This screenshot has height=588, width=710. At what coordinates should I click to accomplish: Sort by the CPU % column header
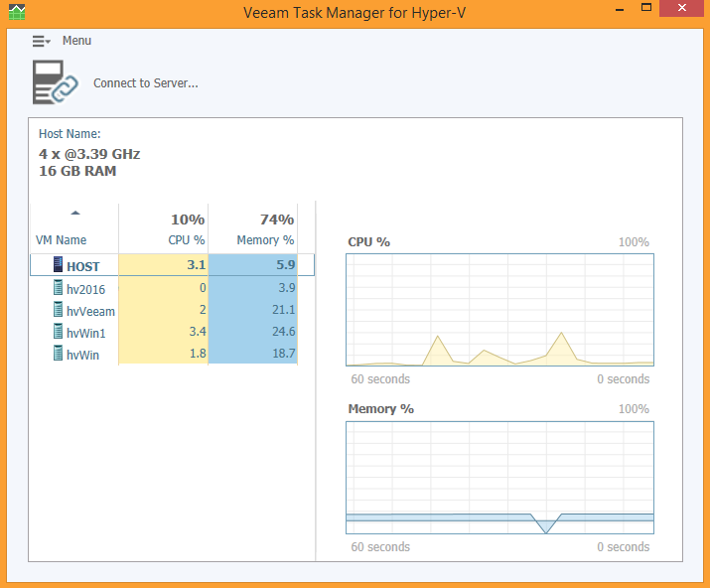click(187, 240)
